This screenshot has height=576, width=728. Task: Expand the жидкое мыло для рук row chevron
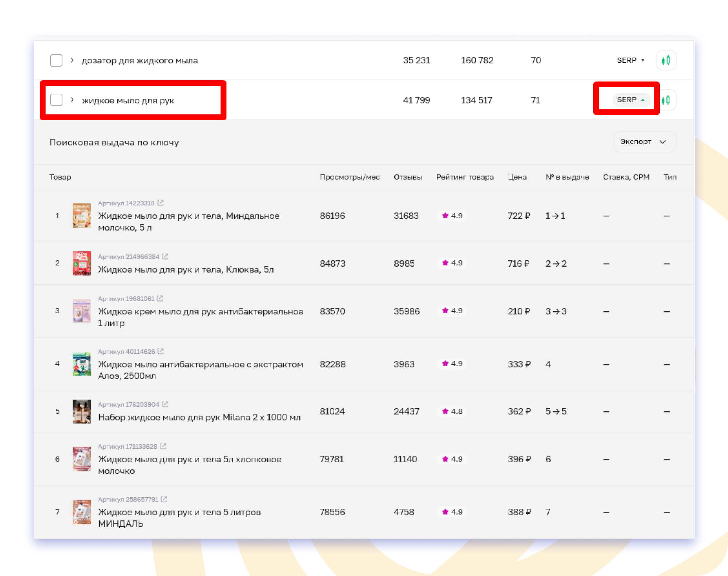coord(72,100)
